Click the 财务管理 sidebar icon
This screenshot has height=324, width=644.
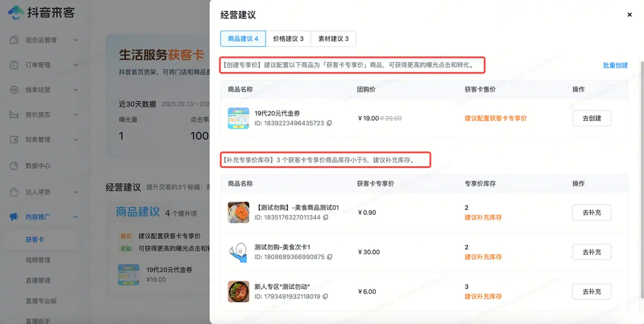click(x=14, y=139)
